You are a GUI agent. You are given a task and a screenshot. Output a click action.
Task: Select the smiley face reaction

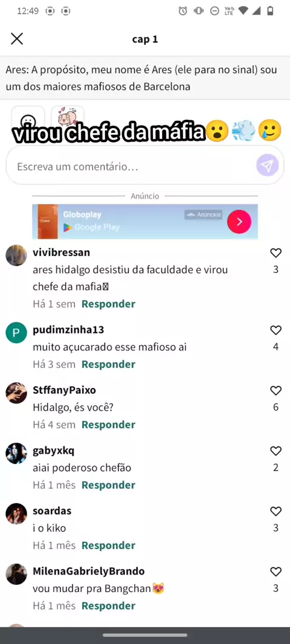tap(28, 118)
